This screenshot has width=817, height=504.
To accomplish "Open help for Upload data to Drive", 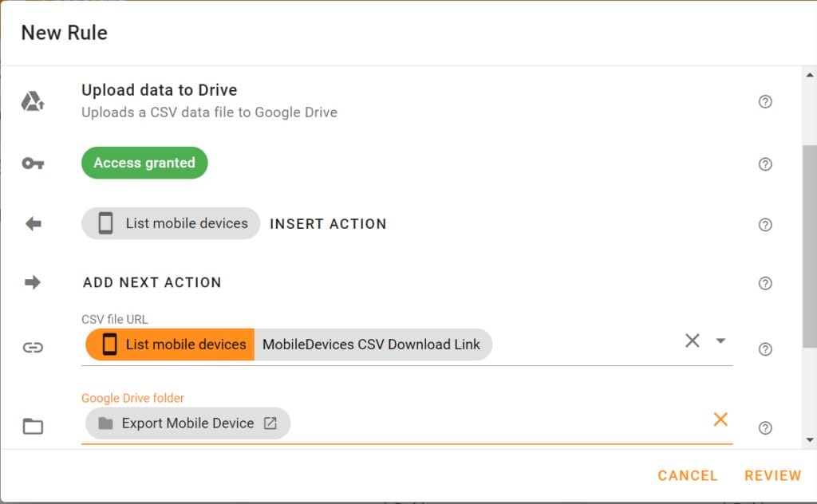I will click(765, 102).
